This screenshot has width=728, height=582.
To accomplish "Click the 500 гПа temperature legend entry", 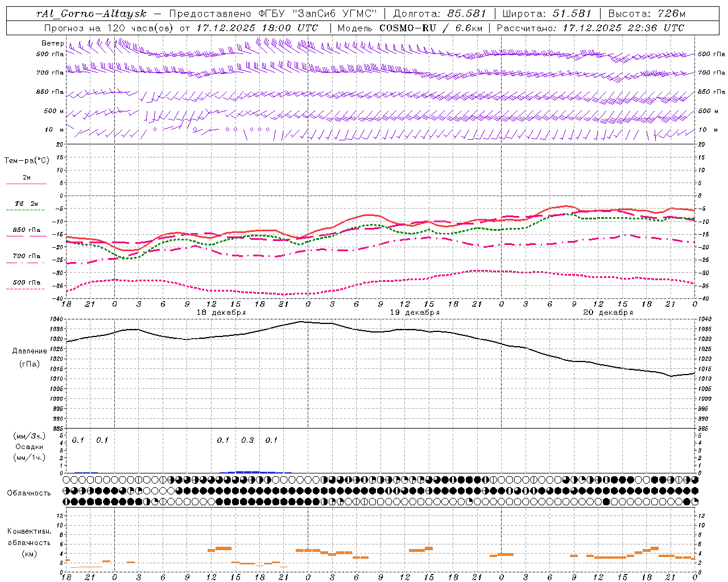I will 26,282.
